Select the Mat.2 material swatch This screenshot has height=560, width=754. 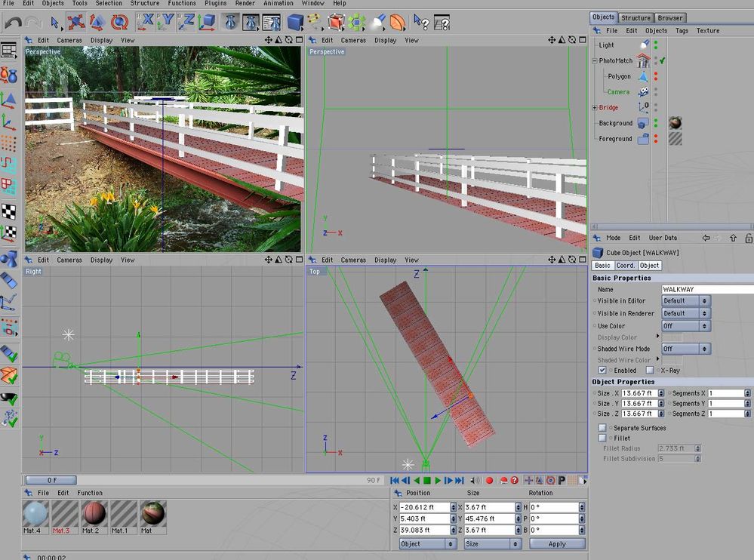(x=92, y=513)
